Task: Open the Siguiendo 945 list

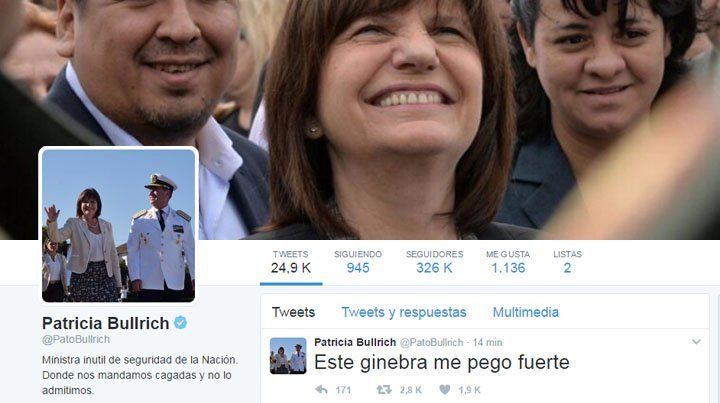Action: [x=358, y=262]
